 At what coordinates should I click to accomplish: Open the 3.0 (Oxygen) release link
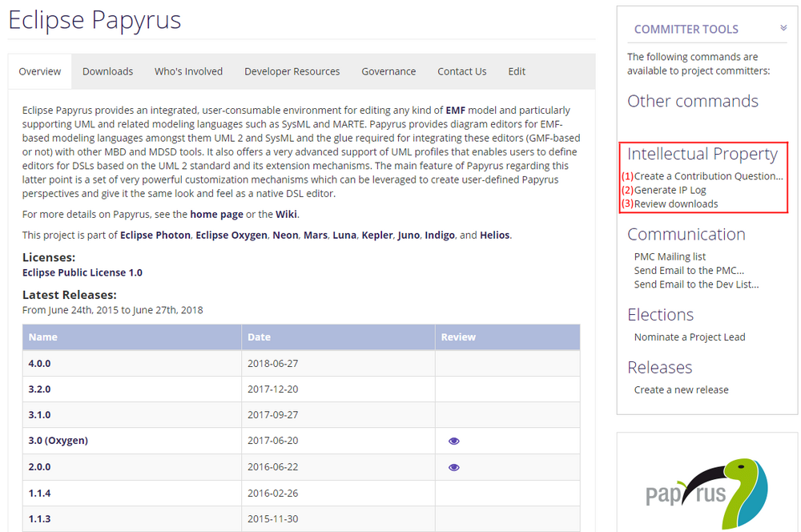[58, 441]
